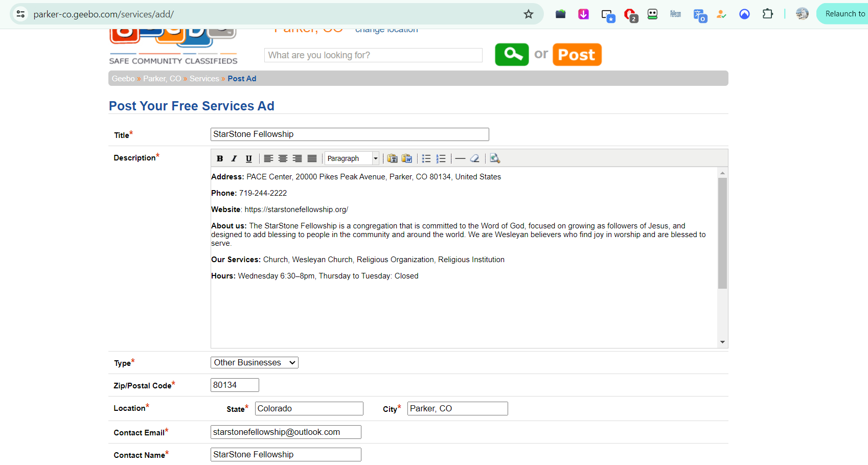Click the Contact Email field
The height and width of the screenshot is (465, 868).
pos(286,432)
